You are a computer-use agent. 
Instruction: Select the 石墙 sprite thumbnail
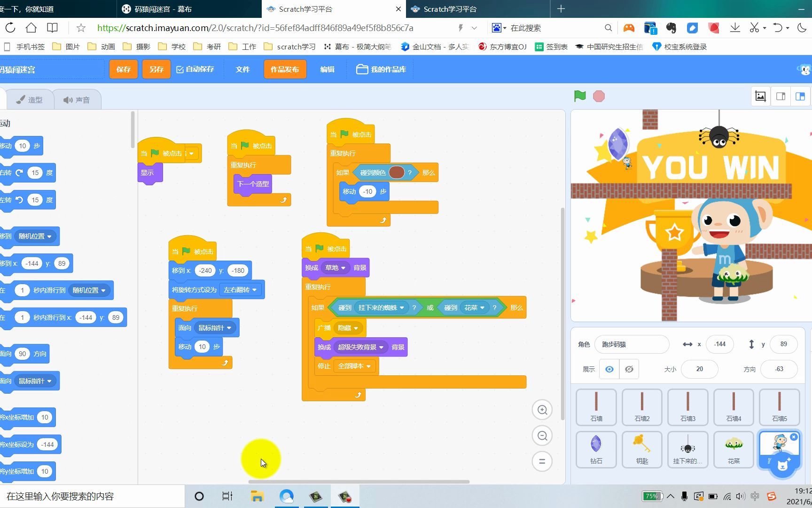click(x=596, y=407)
